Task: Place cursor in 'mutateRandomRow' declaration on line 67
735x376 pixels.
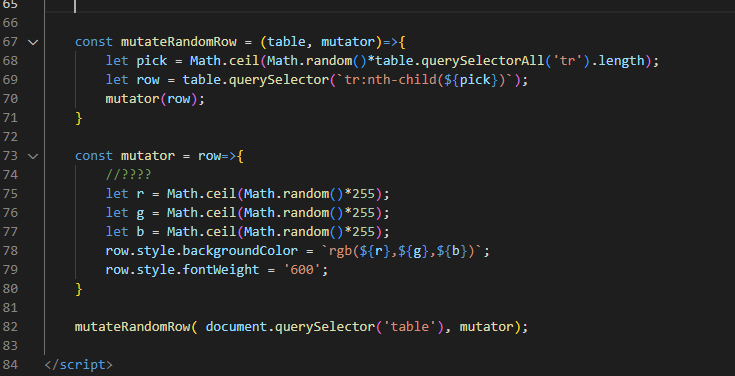Action: click(x=179, y=42)
